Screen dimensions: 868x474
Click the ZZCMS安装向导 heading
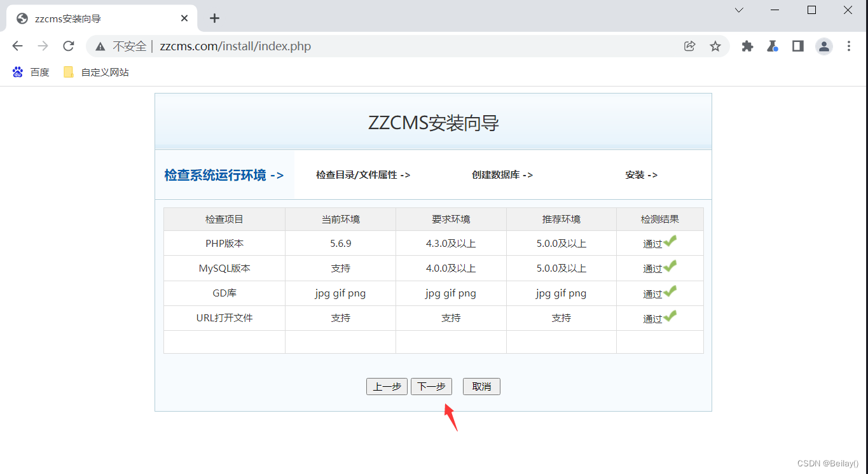[433, 123]
